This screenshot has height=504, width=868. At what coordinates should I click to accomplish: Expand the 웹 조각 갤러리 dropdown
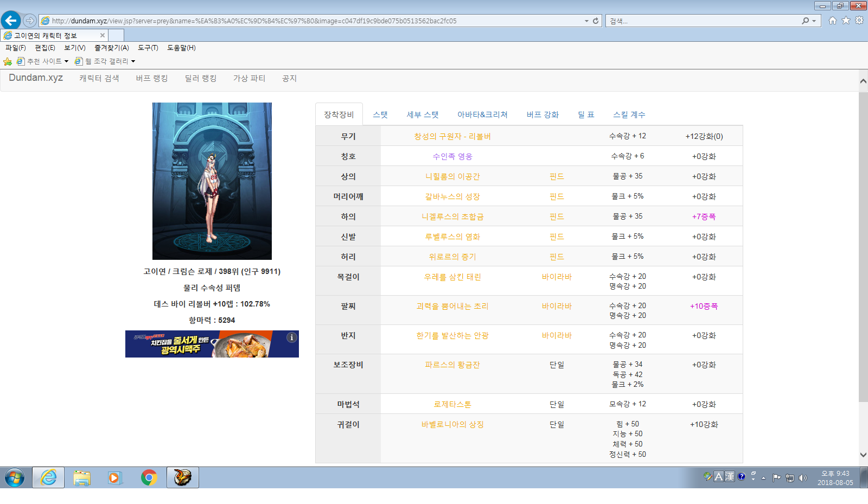tap(133, 61)
